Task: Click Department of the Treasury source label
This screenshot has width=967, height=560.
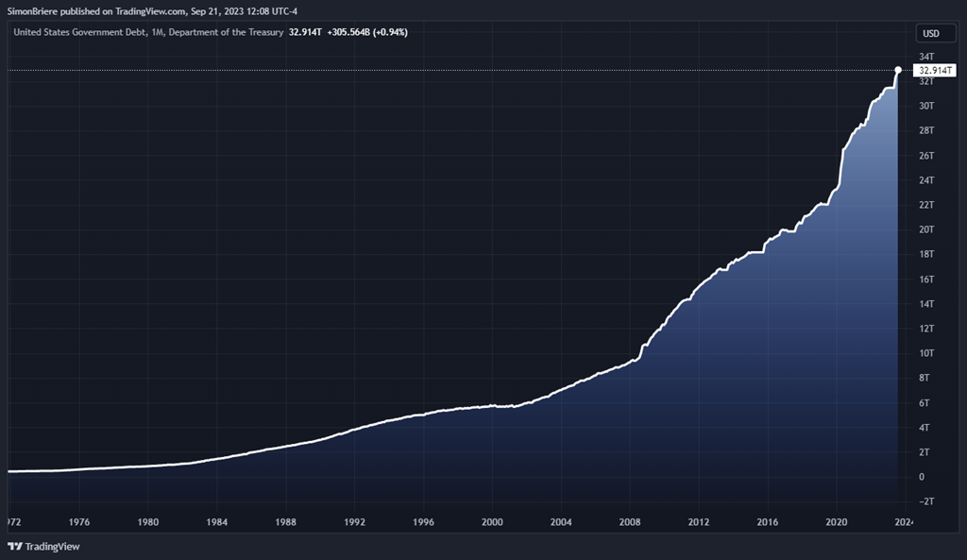Action: tap(226, 32)
